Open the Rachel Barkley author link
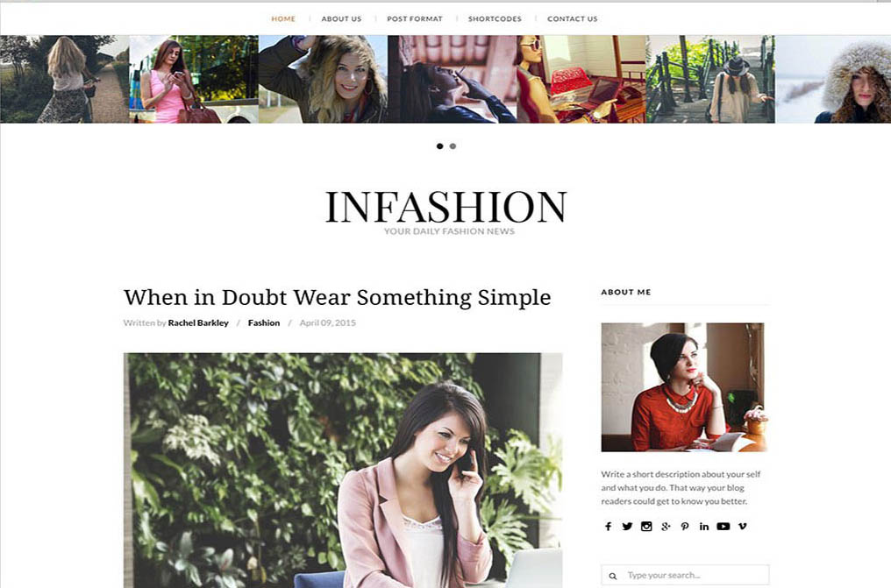Viewport: 891px width, 588px height. [198, 322]
